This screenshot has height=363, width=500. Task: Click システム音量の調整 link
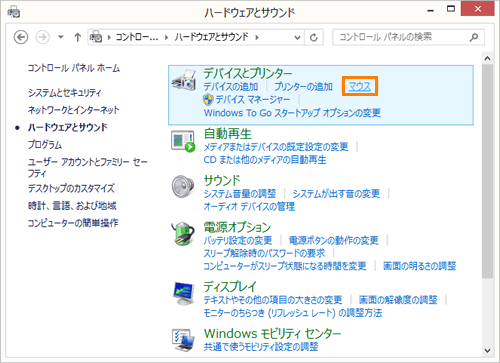[x=240, y=193]
